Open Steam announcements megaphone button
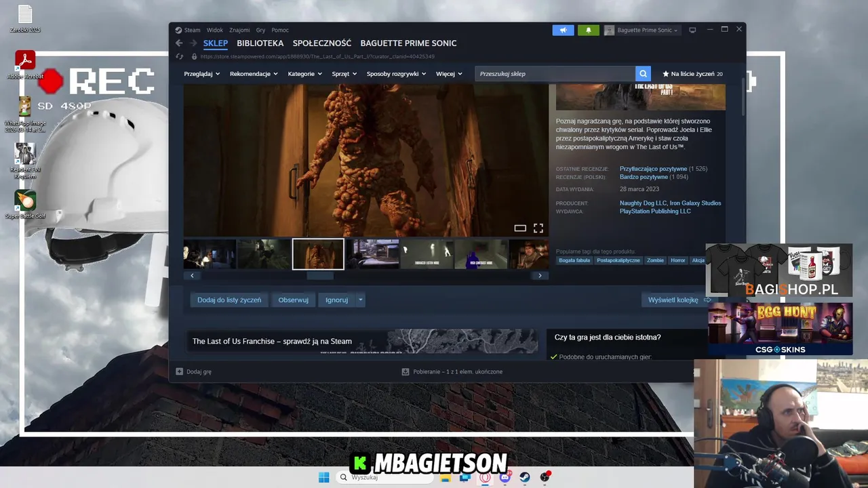868x488 pixels. tap(563, 30)
